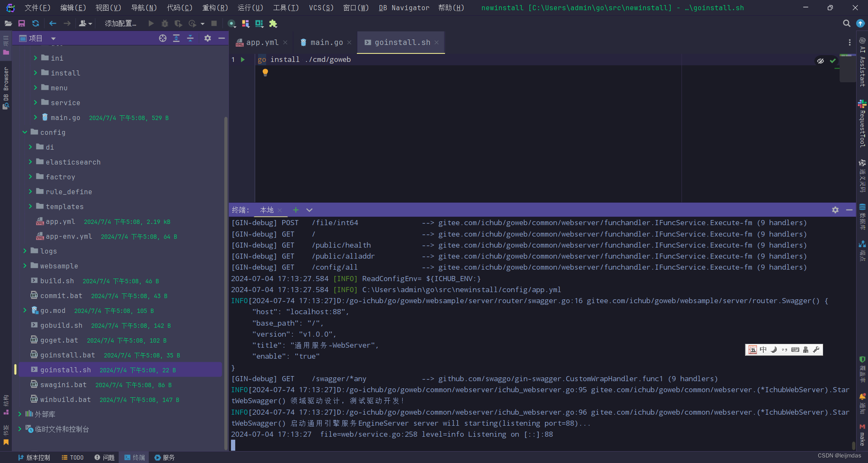Viewport: 868px width, 463px height.
Task: Select app-env.yml file in tree
Action: 69,236
